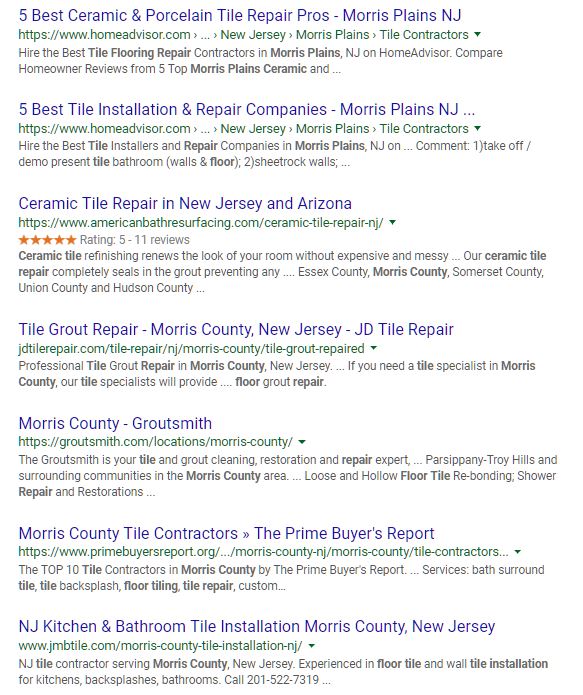The width and height of the screenshot is (583, 695).
Task: Open the 'Morris County - Groutsmith' result
Action: coord(115,423)
